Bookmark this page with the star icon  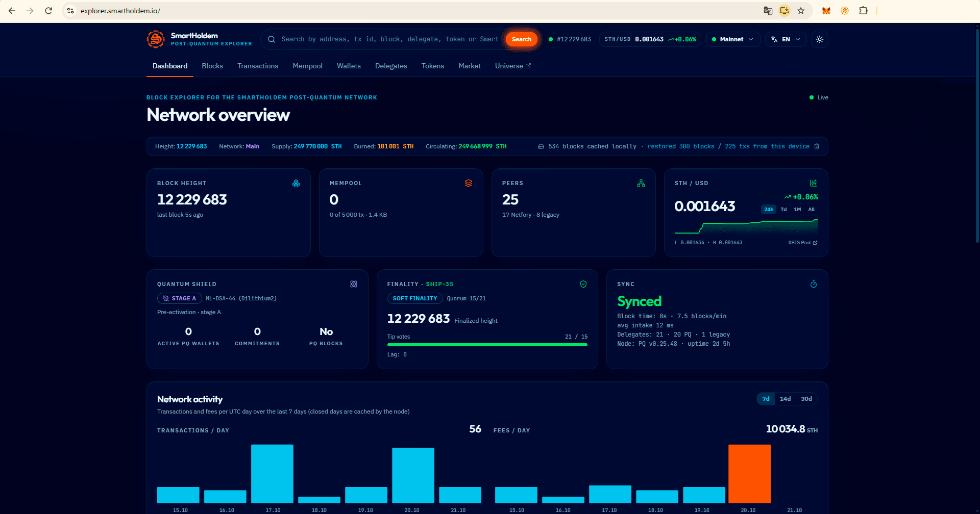(x=801, y=11)
